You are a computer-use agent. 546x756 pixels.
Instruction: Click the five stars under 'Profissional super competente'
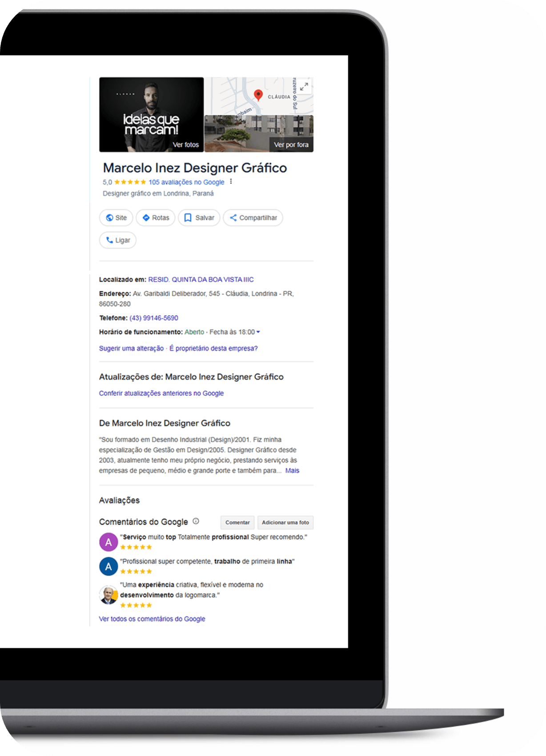pyautogui.click(x=136, y=571)
